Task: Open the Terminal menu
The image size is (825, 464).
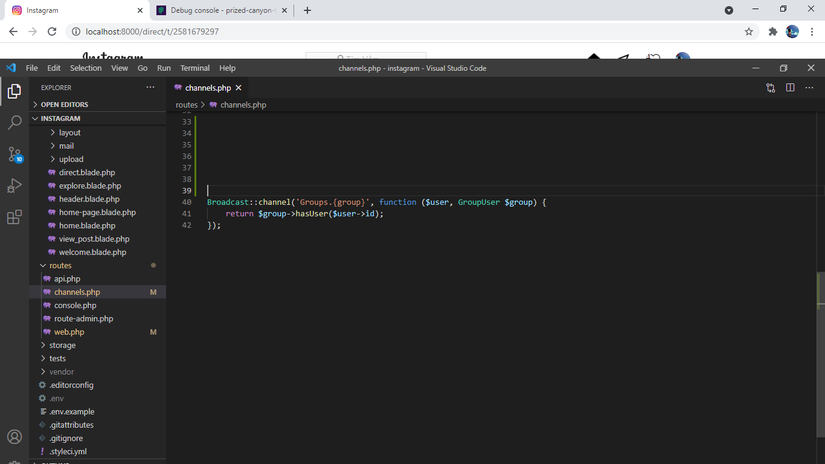Action: click(195, 68)
